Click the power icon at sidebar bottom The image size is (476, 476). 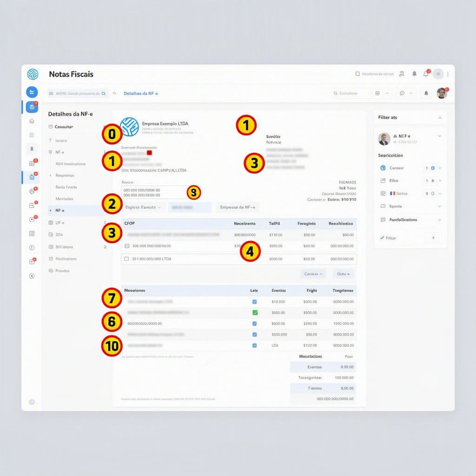point(32,402)
